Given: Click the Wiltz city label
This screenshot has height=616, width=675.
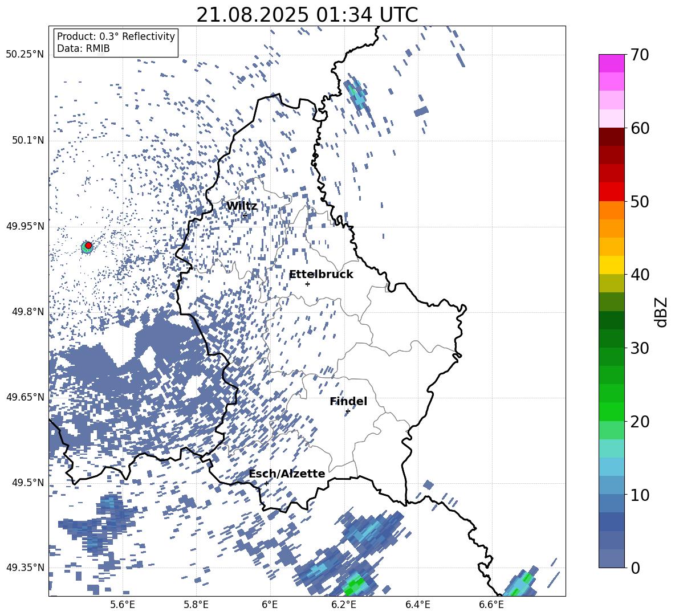Looking at the screenshot, I should pyautogui.click(x=242, y=206).
